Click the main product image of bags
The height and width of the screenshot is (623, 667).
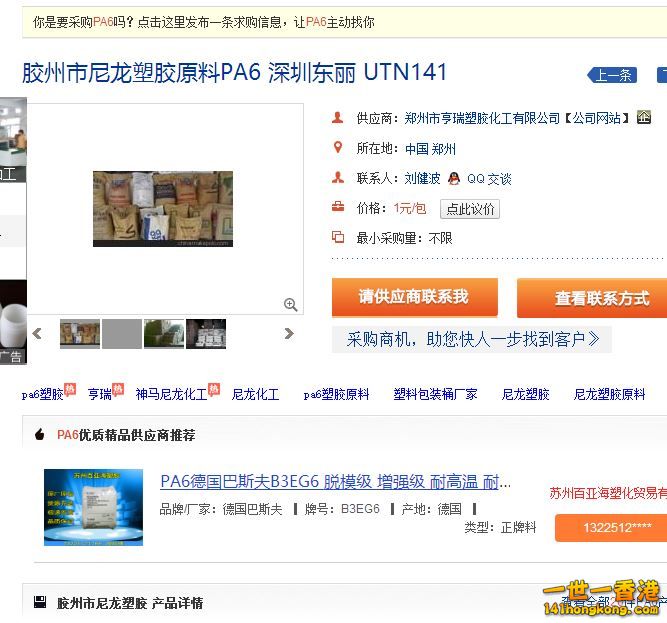tap(163, 209)
